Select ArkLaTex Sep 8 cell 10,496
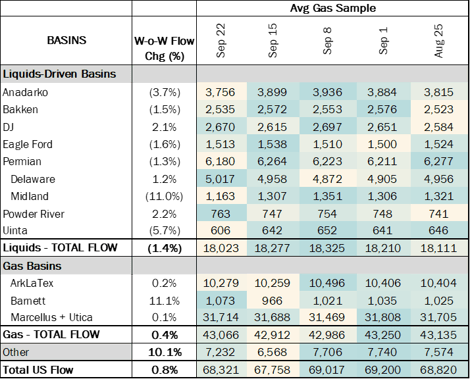 (x=328, y=283)
